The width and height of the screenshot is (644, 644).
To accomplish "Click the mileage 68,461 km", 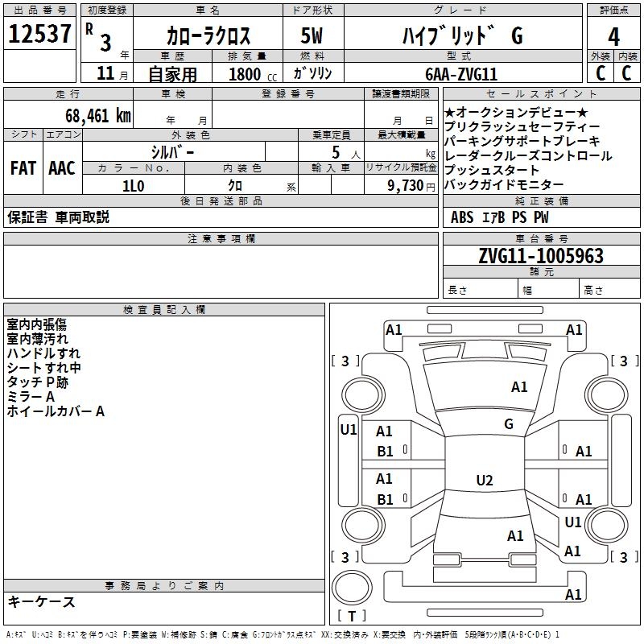I will pos(98,115).
